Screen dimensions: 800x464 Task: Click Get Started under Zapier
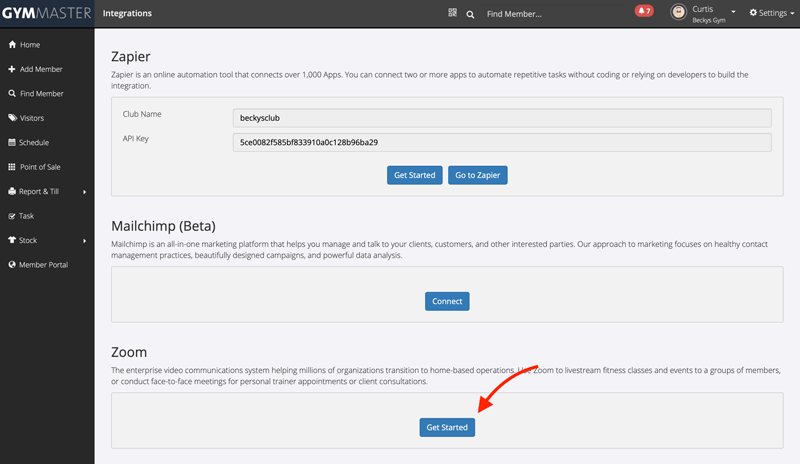pyautogui.click(x=414, y=175)
